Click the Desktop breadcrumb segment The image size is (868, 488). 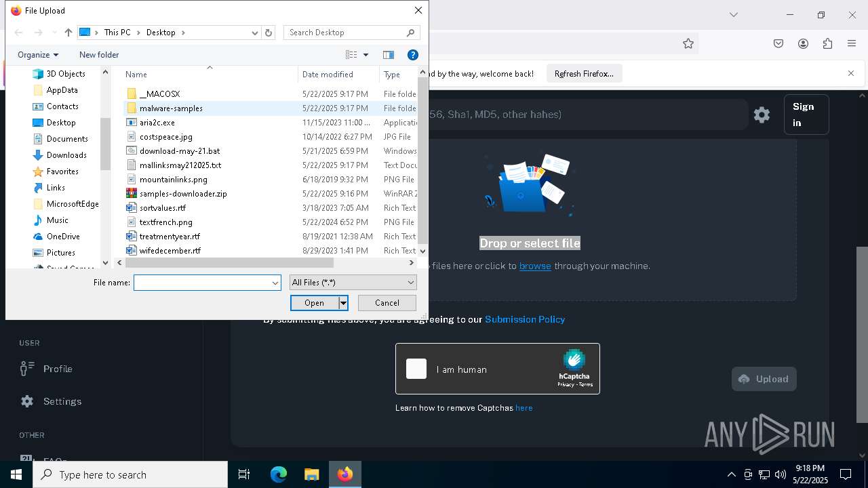pyautogui.click(x=161, y=33)
